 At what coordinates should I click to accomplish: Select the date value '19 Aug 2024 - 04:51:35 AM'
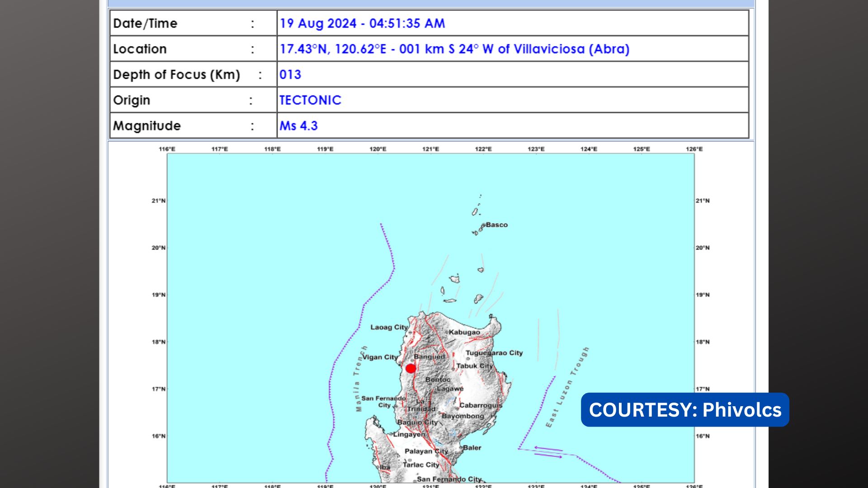point(362,23)
